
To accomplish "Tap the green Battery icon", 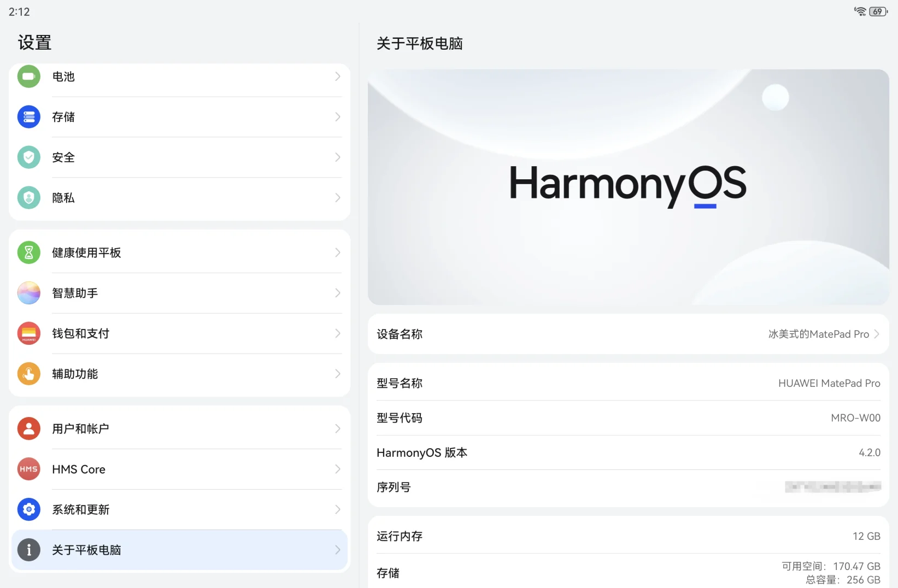I will pyautogui.click(x=29, y=77).
